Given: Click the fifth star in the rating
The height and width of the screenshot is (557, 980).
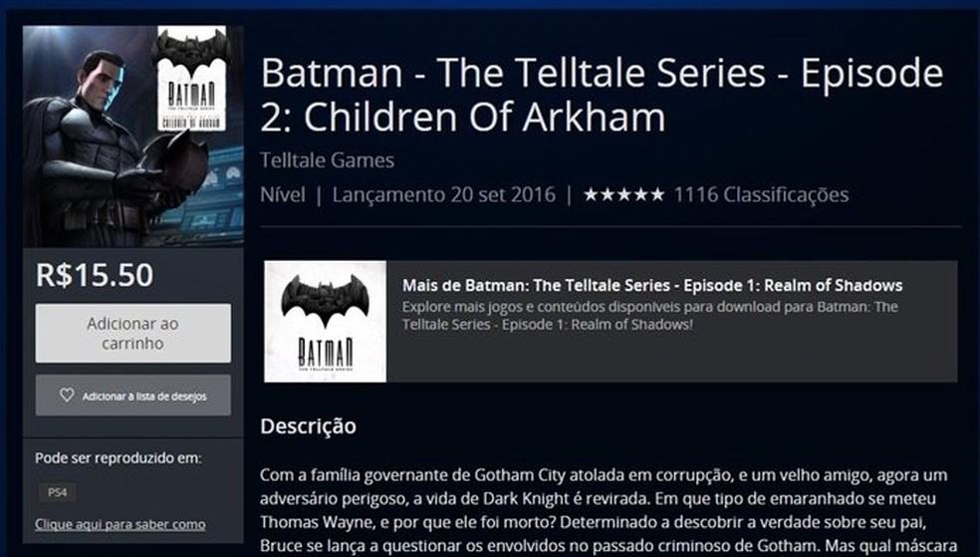Looking at the screenshot, I should tap(657, 194).
